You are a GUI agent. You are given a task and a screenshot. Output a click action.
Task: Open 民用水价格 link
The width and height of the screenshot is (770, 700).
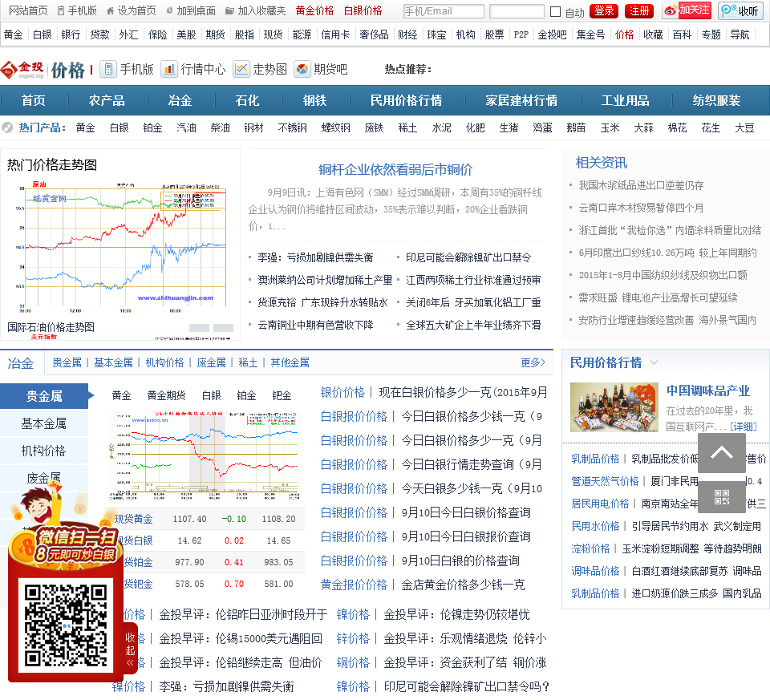click(x=595, y=526)
